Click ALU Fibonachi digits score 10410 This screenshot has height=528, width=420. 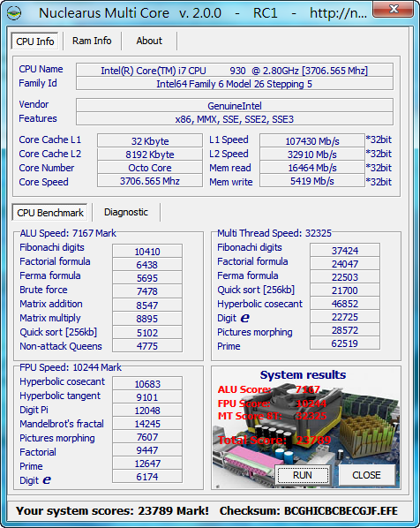click(147, 252)
